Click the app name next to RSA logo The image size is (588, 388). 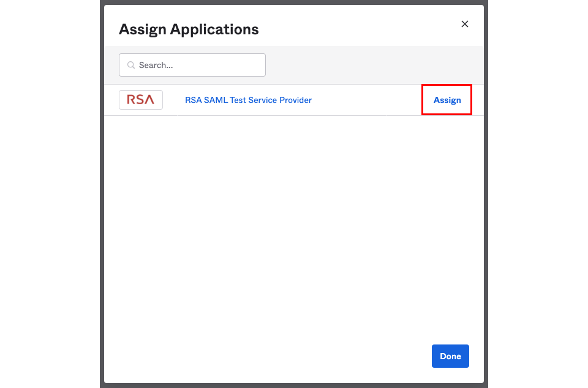coord(248,100)
